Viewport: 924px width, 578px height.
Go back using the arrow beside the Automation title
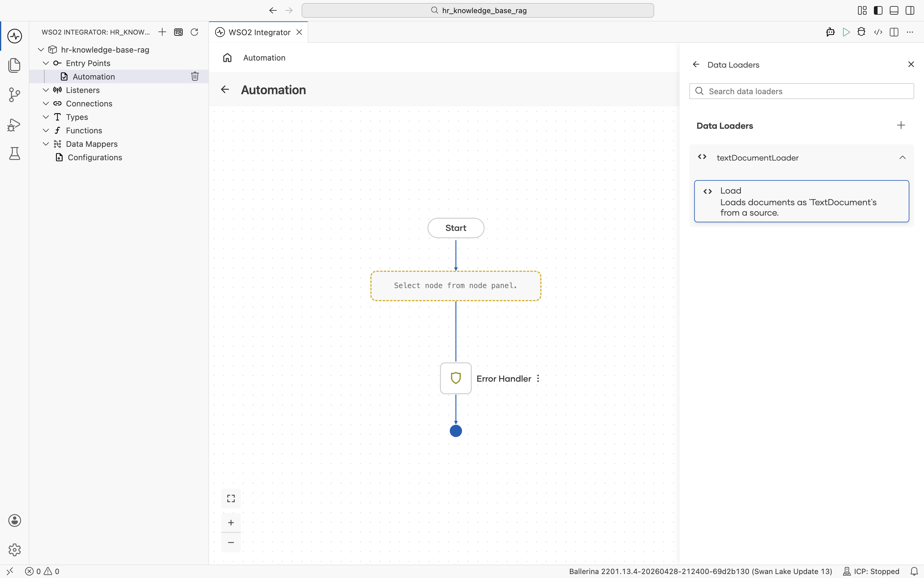coord(225,89)
